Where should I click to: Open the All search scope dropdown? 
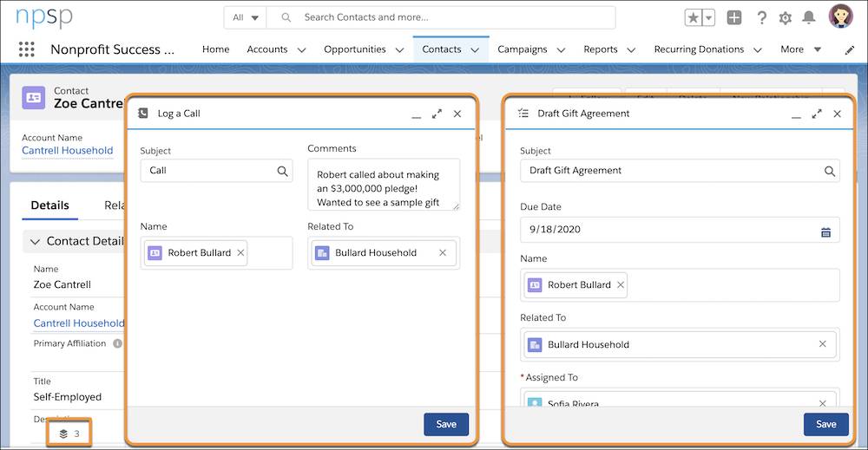pyautogui.click(x=246, y=17)
